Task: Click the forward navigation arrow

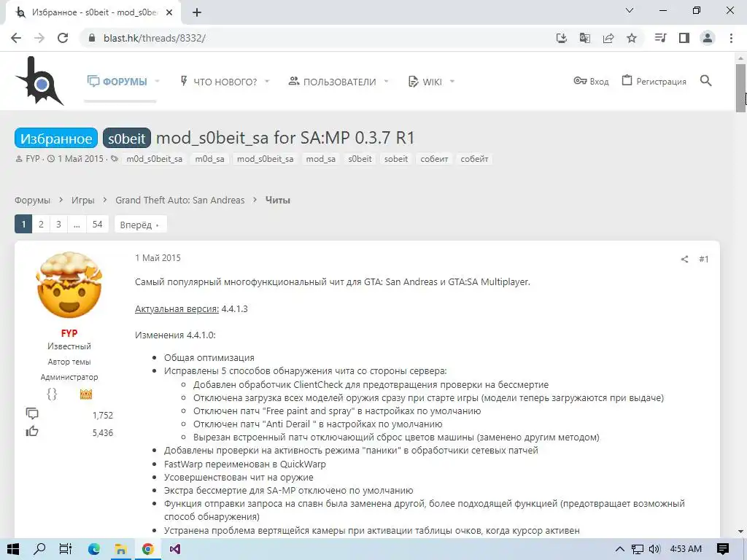Action: pos(39,38)
